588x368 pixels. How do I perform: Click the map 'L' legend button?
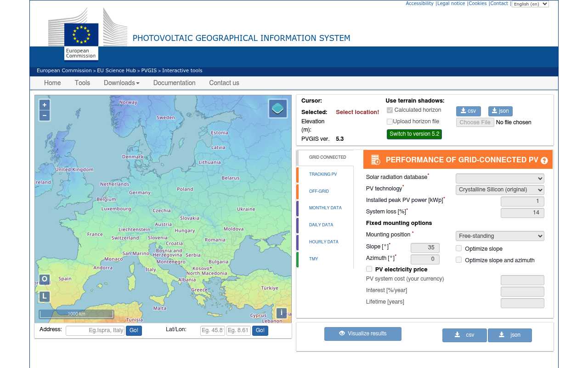[45, 296]
